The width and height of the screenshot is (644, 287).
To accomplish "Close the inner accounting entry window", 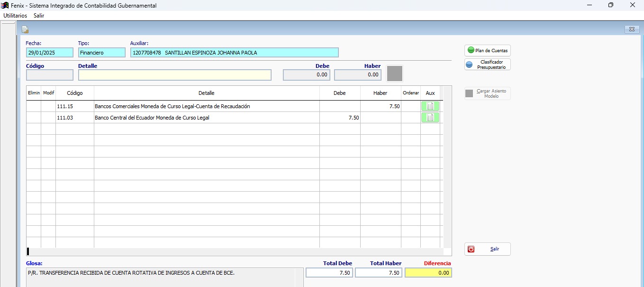I will point(632,29).
